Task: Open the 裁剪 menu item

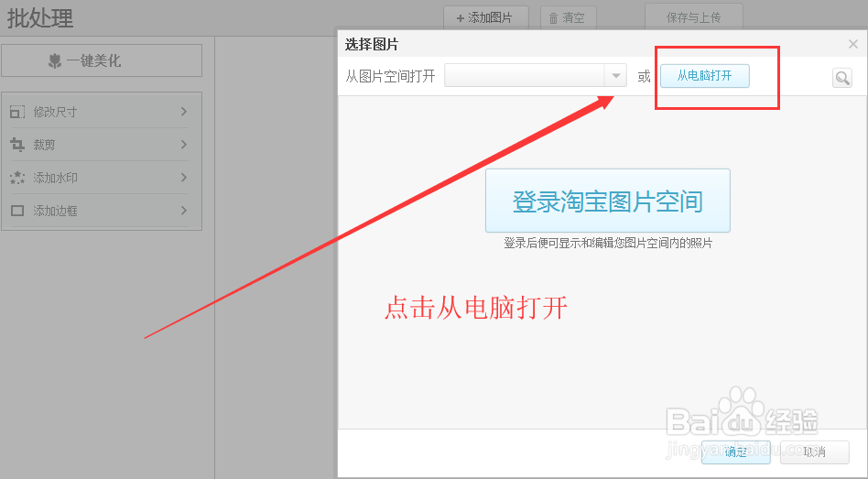Action: [x=99, y=145]
